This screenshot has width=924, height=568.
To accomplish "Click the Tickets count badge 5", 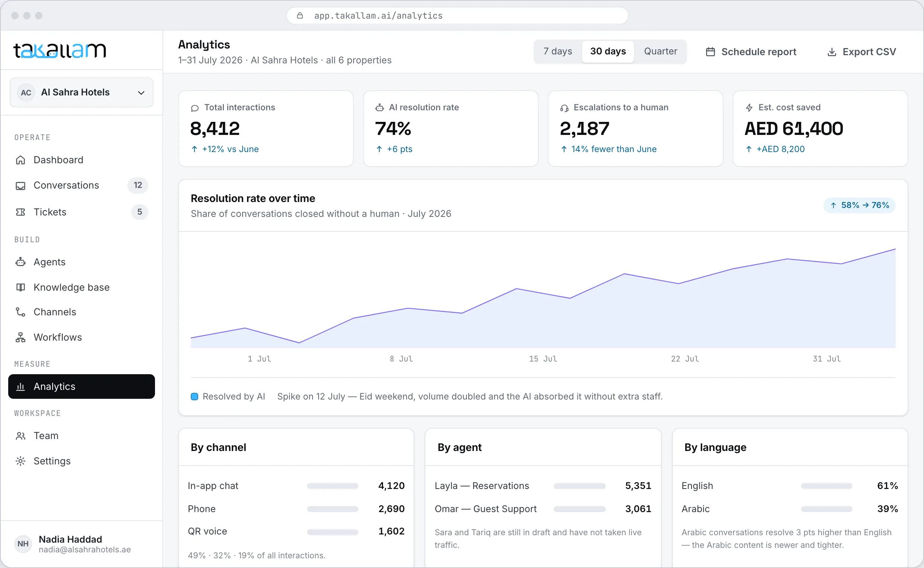I will (140, 212).
